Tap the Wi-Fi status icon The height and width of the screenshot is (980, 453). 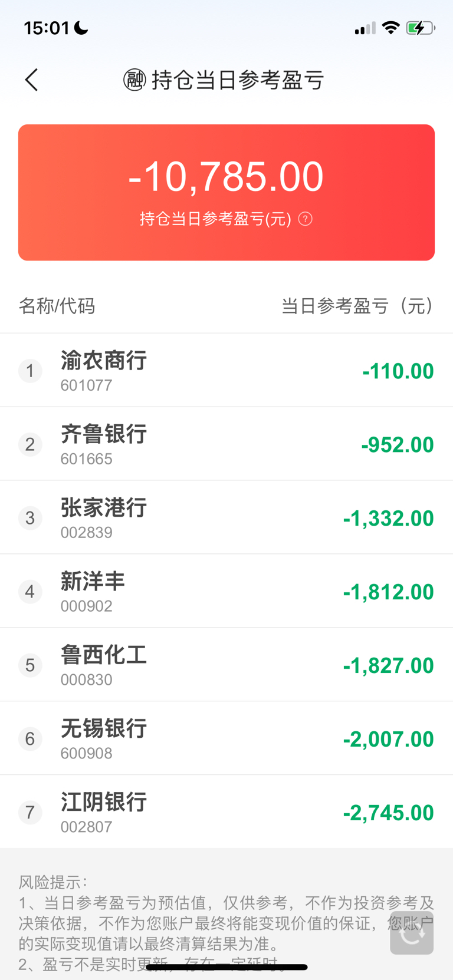click(x=390, y=28)
